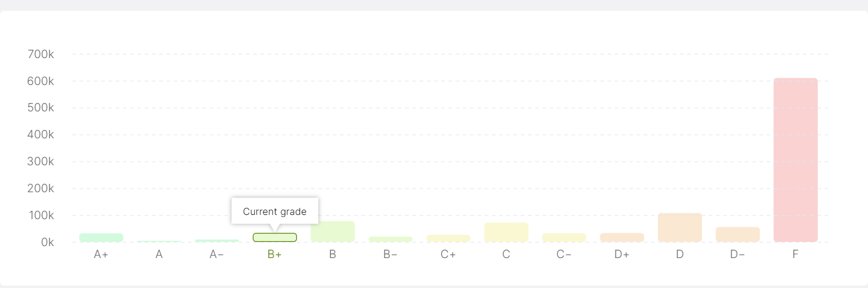868x288 pixels.
Task: Click the B+ axis label
Action: click(275, 254)
